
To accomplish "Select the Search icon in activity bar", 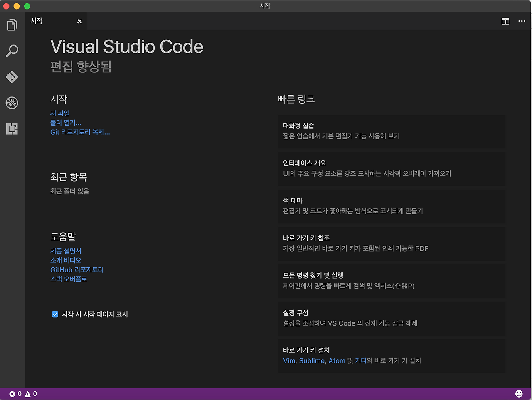I will click(x=12, y=51).
